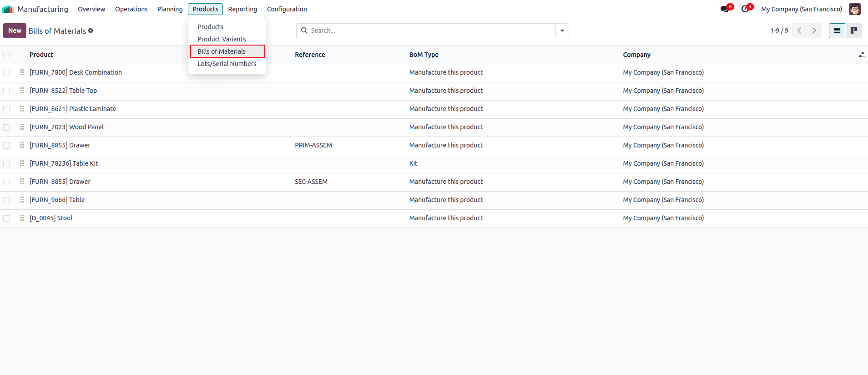
Task: Sort by the Product column header
Action: click(41, 55)
